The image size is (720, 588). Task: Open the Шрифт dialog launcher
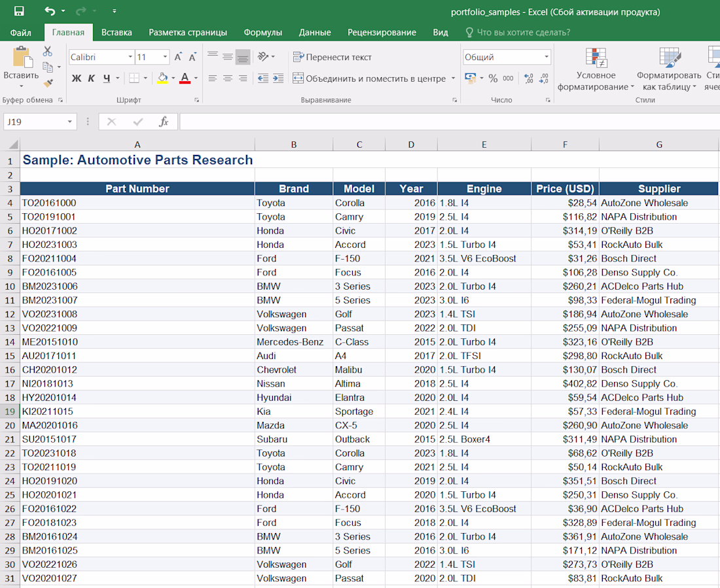[196, 100]
